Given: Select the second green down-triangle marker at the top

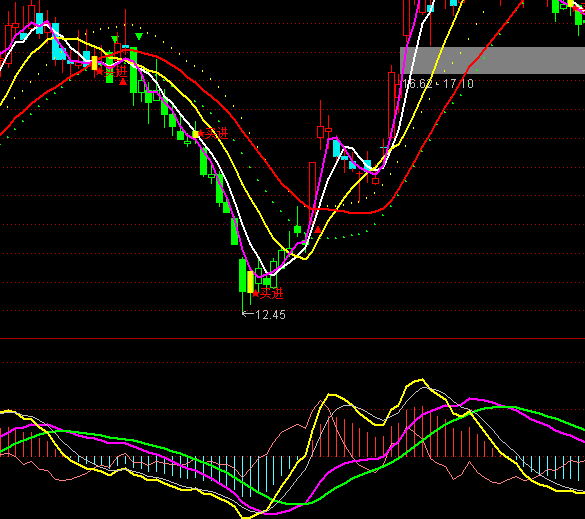Looking at the screenshot, I should click(139, 36).
